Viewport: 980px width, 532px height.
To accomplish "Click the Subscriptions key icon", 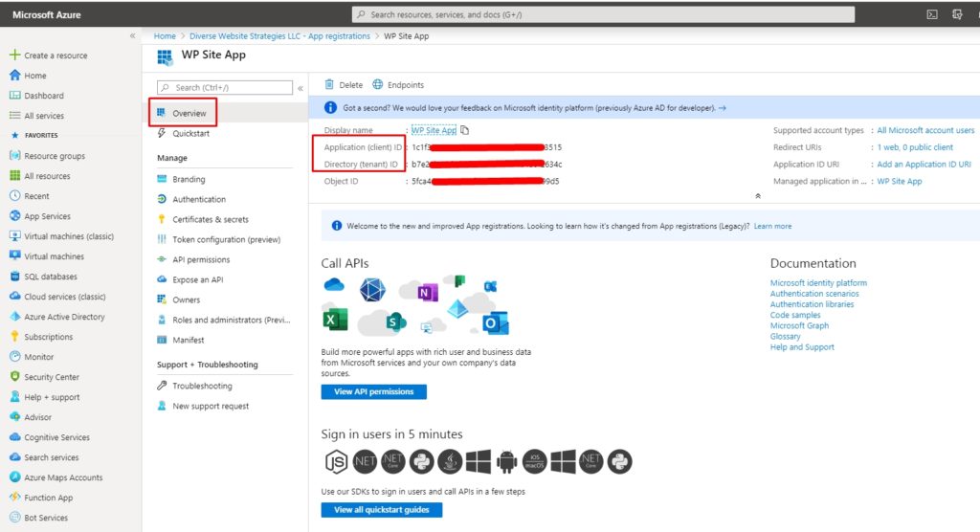I will click(15, 337).
